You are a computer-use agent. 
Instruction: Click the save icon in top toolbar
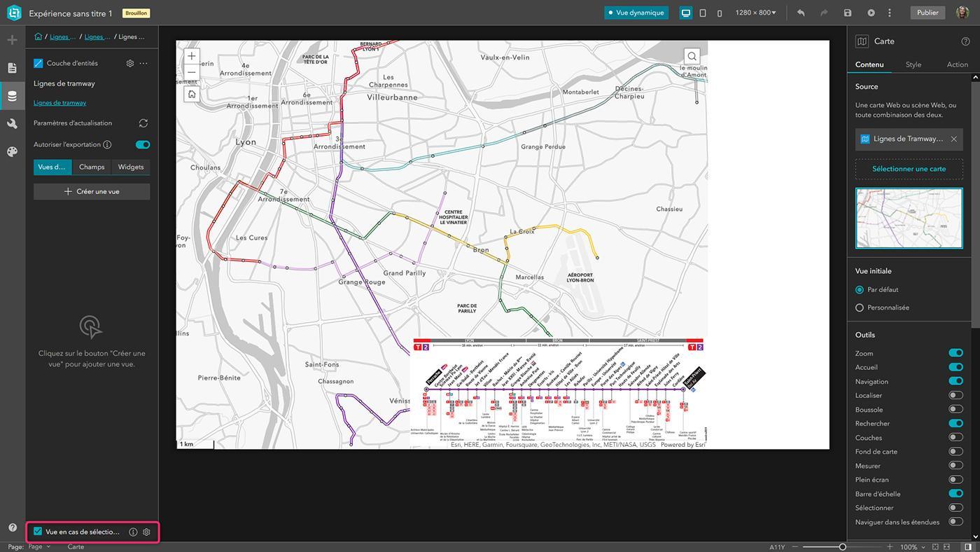(x=848, y=13)
